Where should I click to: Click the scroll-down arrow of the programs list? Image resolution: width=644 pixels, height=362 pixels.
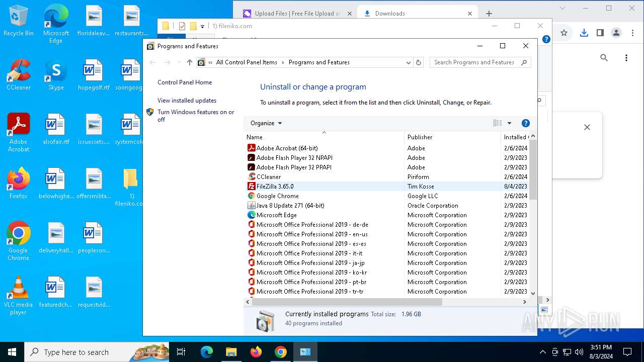tap(533, 293)
